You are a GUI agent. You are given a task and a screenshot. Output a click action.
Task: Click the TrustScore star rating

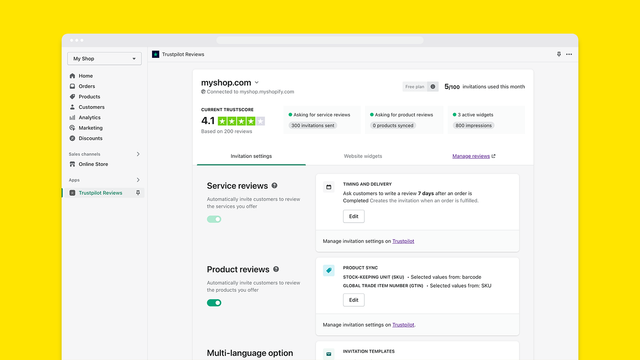pyautogui.click(x=241, y=121)
